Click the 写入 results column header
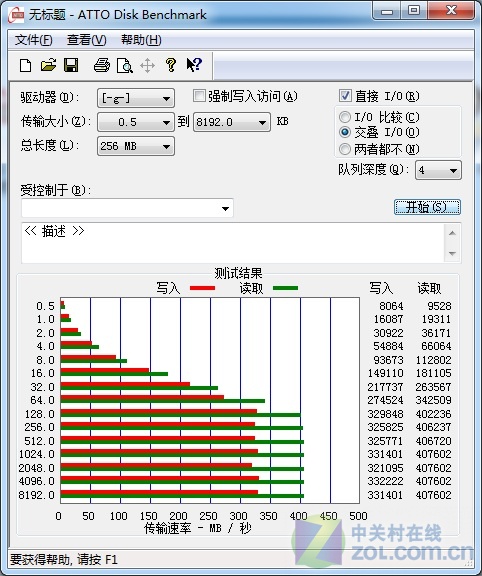The height and width of the screenshot is (576, 482). click(x=381, y=288)
